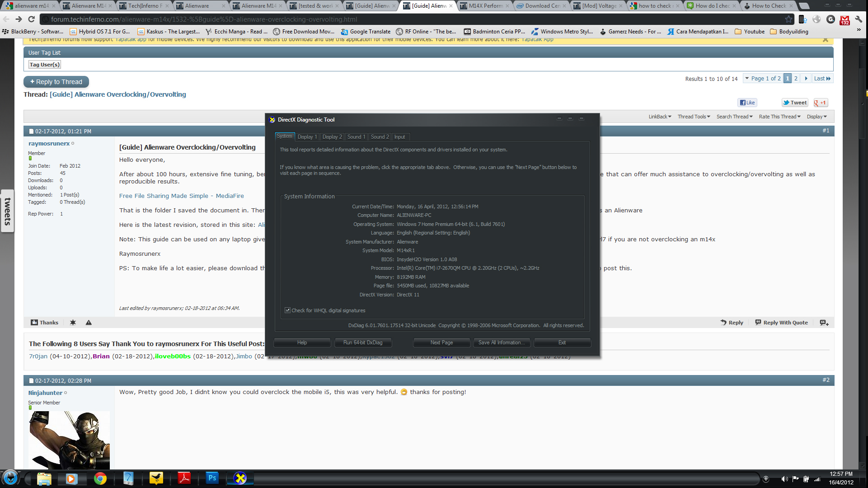Viewport: 868px width, 488px height.
Task: Click the Ninjahunter avatar image
Action: (69, 440)
